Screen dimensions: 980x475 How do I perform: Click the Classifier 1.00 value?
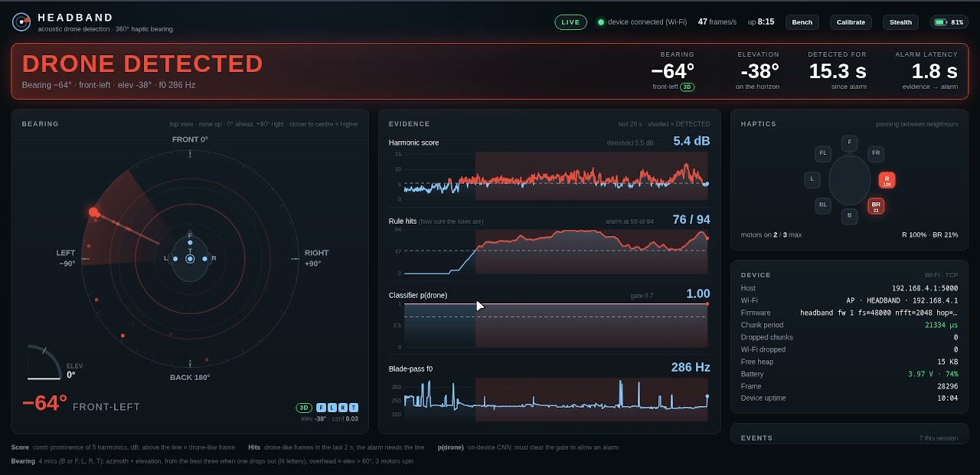[698, 294]
